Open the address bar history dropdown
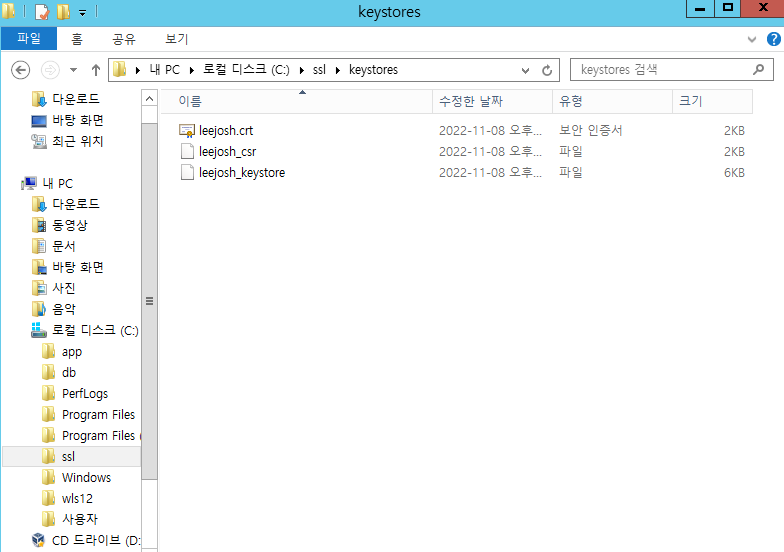Viewport: 784px width, 552px height. (525, 70)
